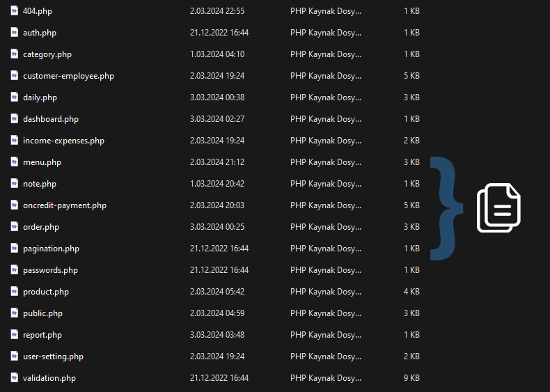The height and width of the screenshot is (392, 550).
Task: Click the white copy documents icon
Action: pyautogui.click(x=498, y=207)
